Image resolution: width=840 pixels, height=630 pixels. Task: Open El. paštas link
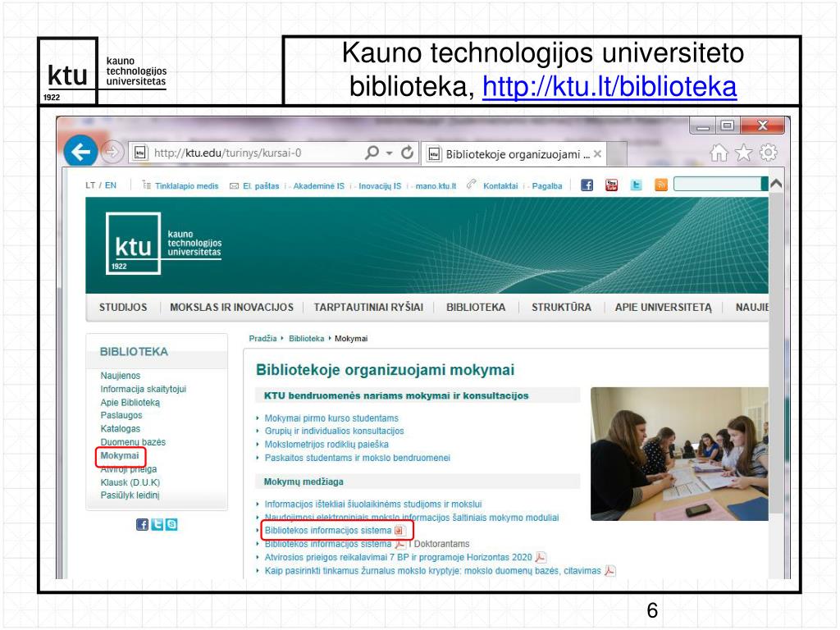click(261, 186)
